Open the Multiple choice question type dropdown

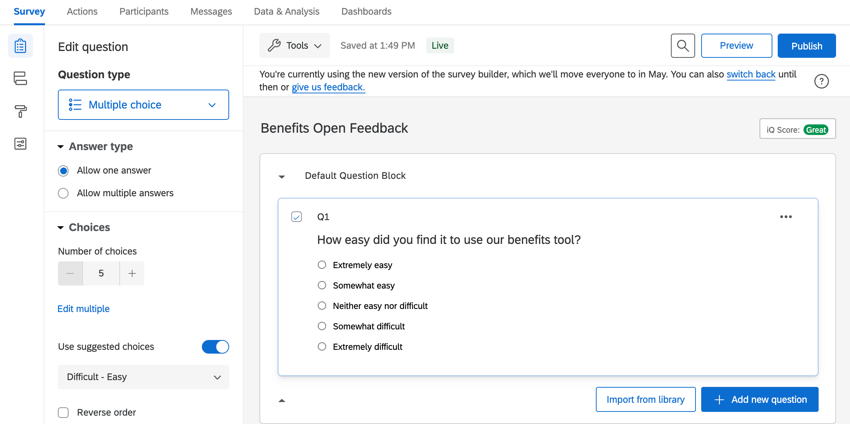coord(143,105)
